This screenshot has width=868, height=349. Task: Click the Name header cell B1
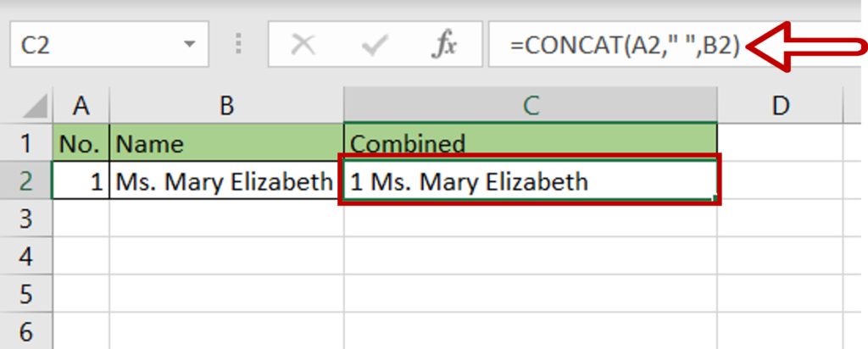click(x=226, y=143)
